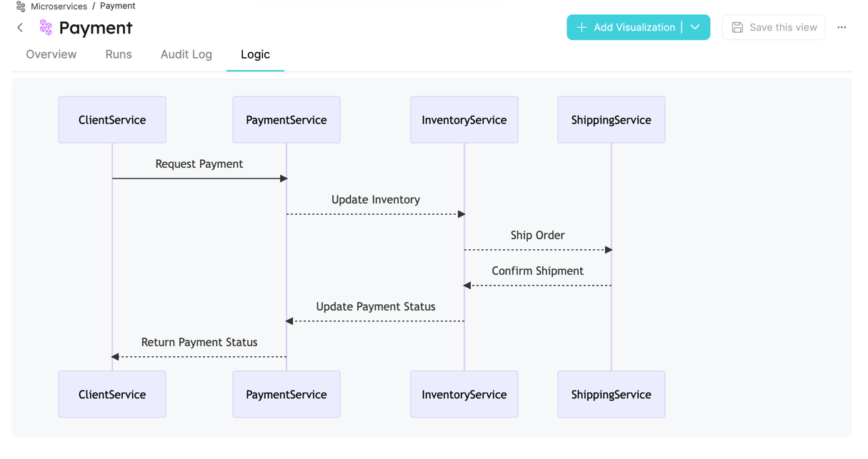Select the top ClientService box
This screenshot has width=868, height=459.
point(112,119)
